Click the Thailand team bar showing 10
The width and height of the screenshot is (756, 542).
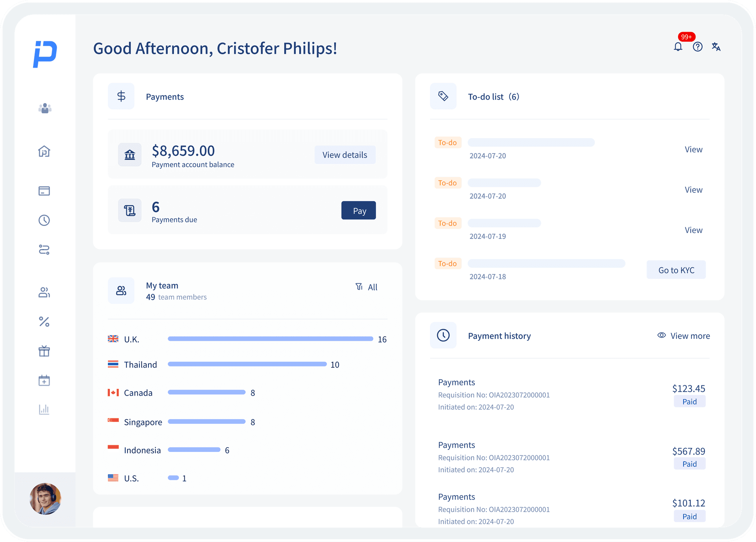(x=247, y=364)
